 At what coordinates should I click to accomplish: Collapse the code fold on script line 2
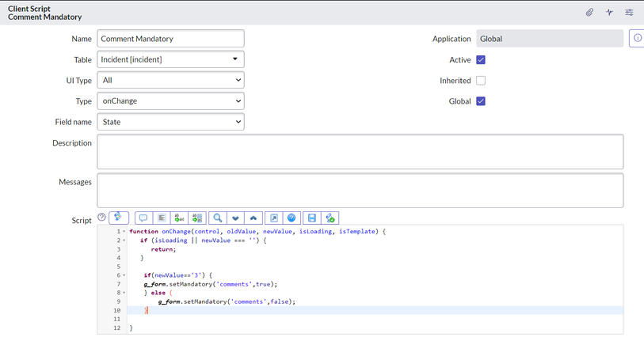pos(124,241)
